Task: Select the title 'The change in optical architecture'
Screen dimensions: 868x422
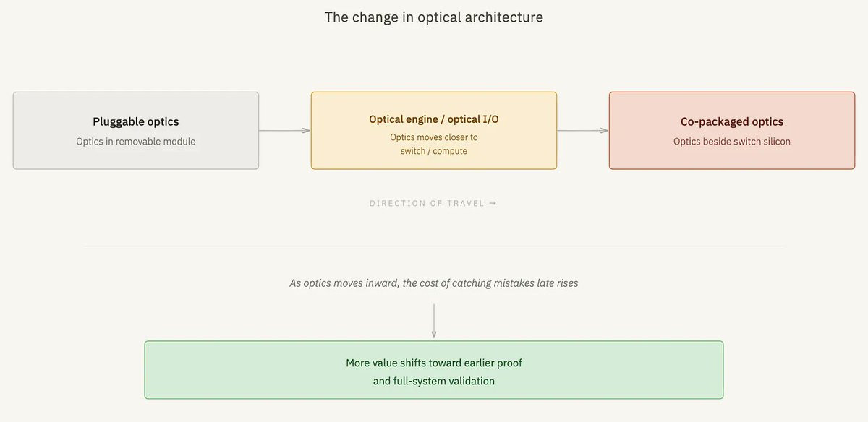Action: (x=433, y=17)
